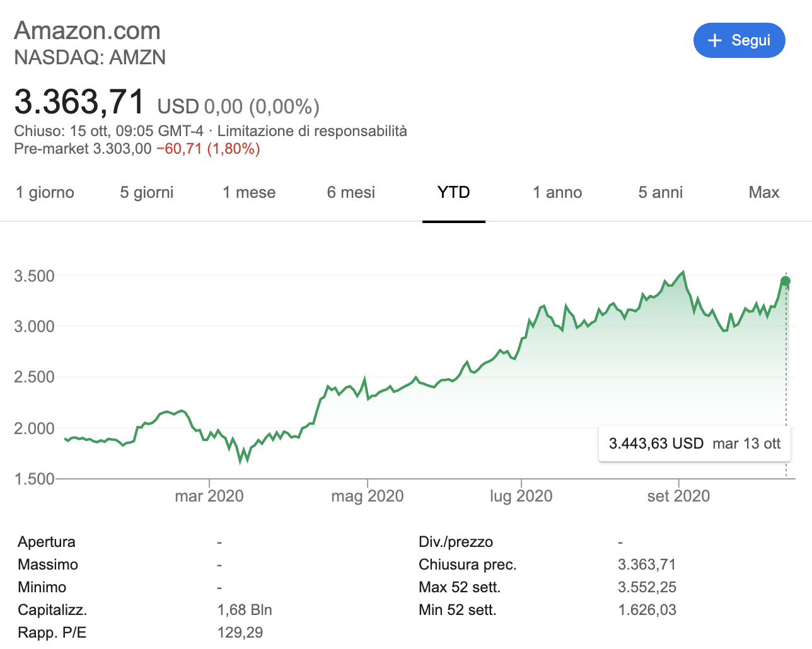The image size is (812, 649).
Task: Click the green endpoint dot on the chart
Action: tap(786, 282)
